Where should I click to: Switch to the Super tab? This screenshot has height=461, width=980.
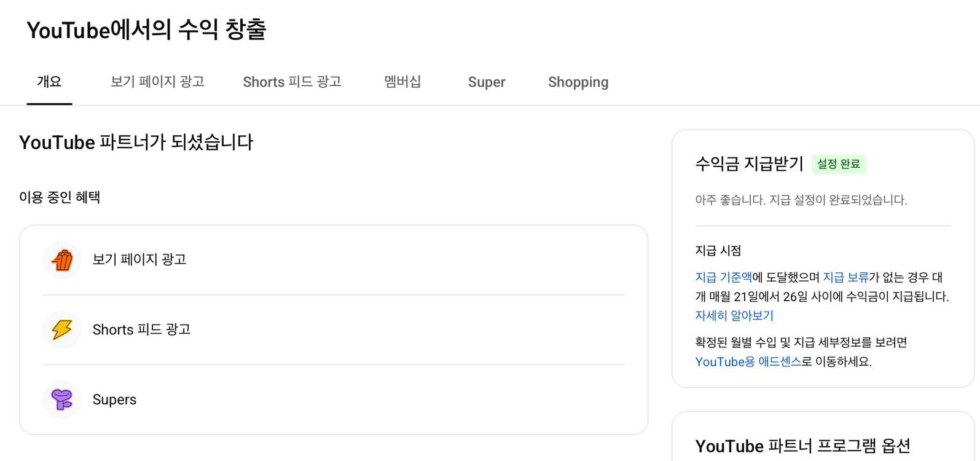[487, 82]
